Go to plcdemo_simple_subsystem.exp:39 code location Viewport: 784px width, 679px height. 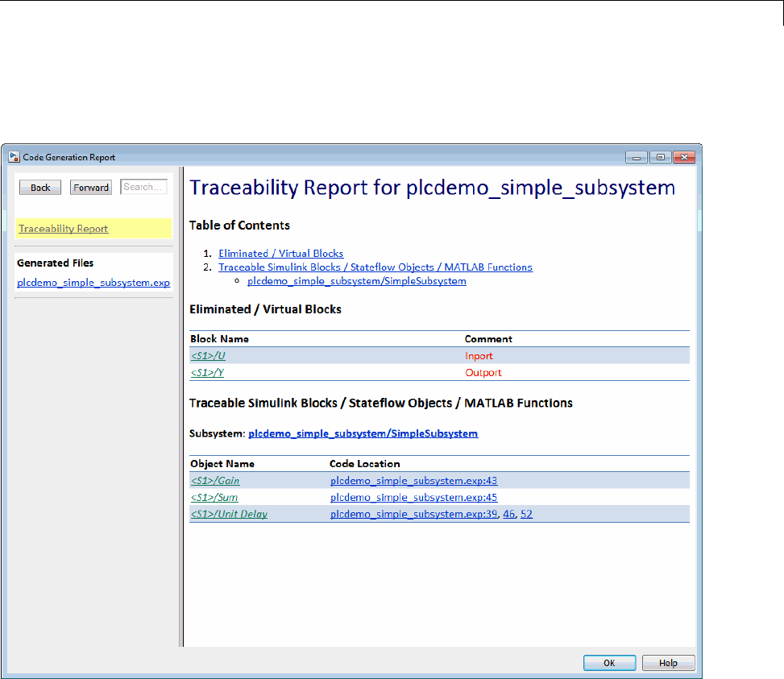point(413,514)
